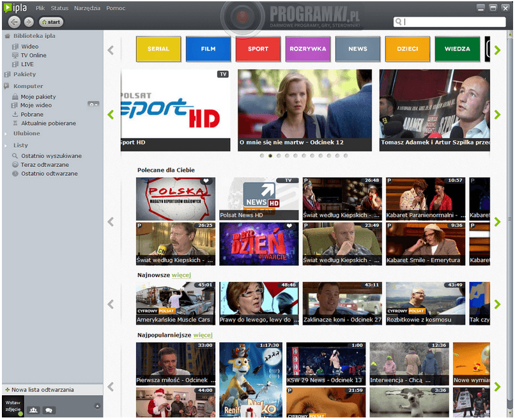The image size is (515, 420).
Task: Open Moje wideo
Action: 36,105
